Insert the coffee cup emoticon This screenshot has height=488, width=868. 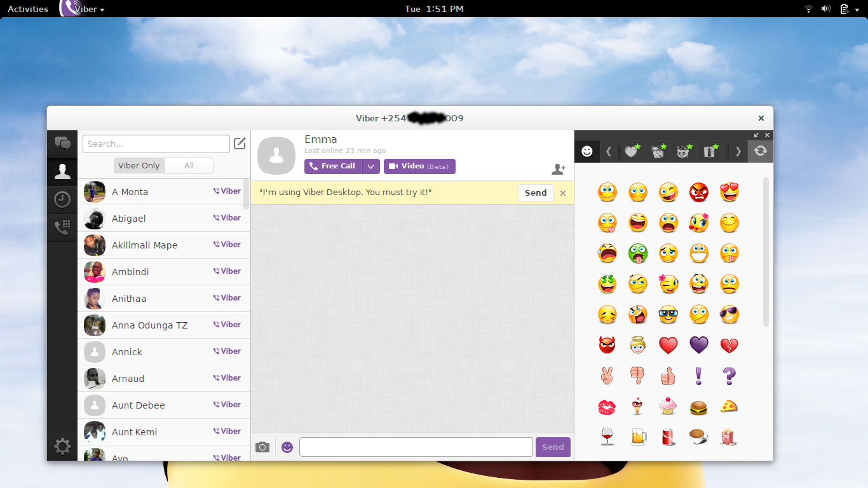point(699,437)
